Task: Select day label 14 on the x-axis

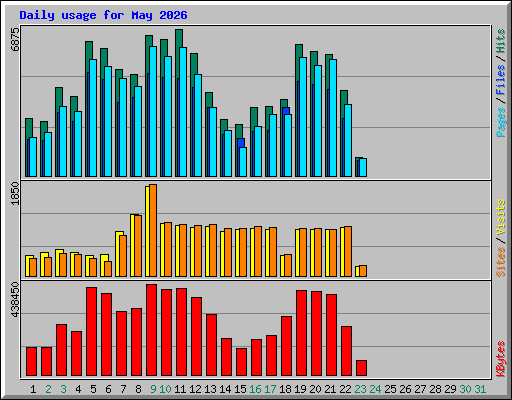Action: click(225, 389)
